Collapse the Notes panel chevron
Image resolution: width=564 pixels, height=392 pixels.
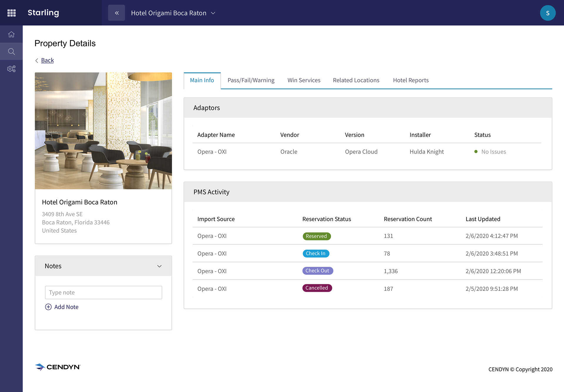[x=159, y=266]
